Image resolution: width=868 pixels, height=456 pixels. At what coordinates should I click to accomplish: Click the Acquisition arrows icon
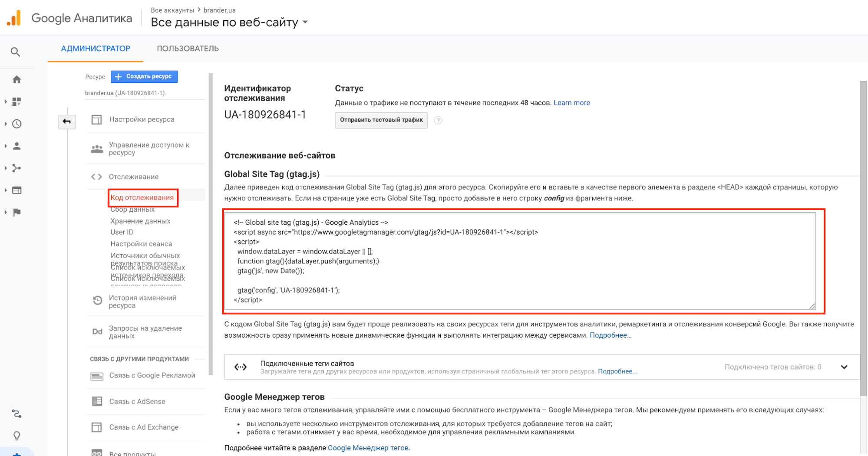click(x=17, y=168)
